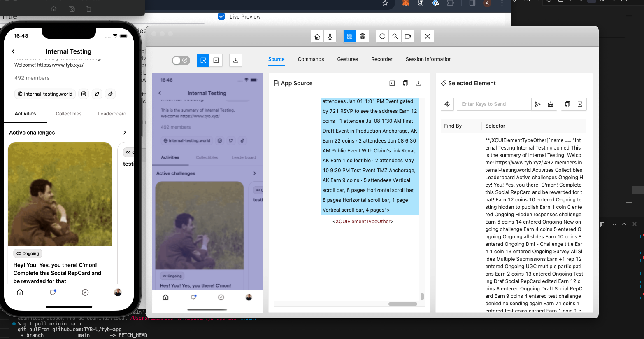Viewport: 644px width, 339px height.
Task: Uncheck the Live Preview checkbox
Action: click(221, 16)
